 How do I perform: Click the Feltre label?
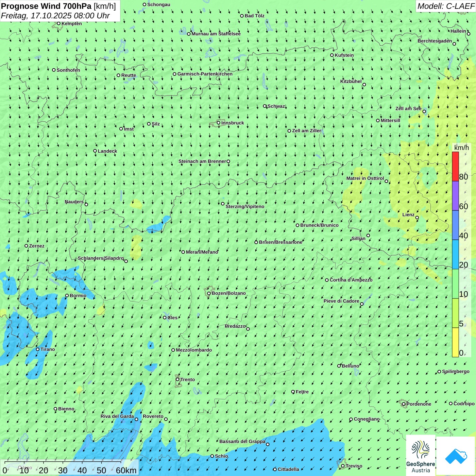302,392
